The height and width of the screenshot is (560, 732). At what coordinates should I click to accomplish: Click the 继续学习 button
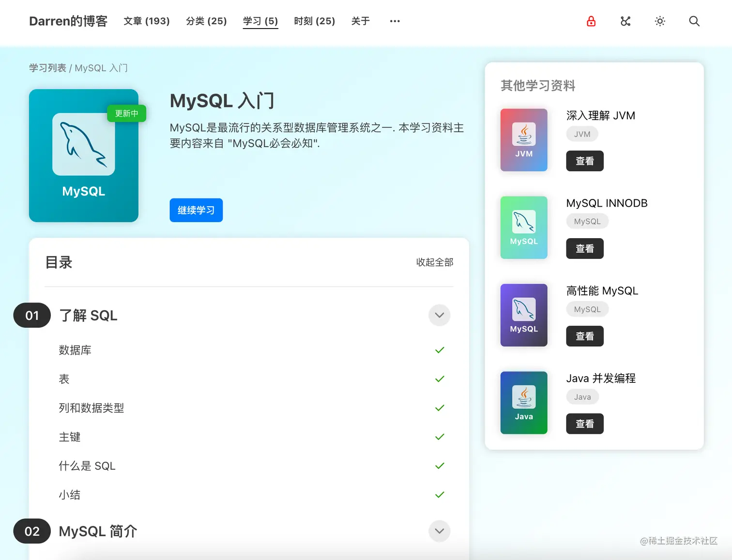(x=196, y=210)
